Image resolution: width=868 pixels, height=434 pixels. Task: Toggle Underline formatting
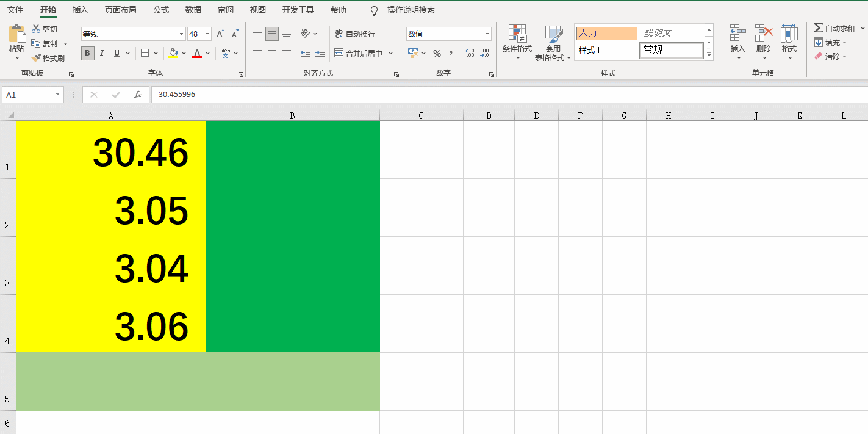(117, 53)
